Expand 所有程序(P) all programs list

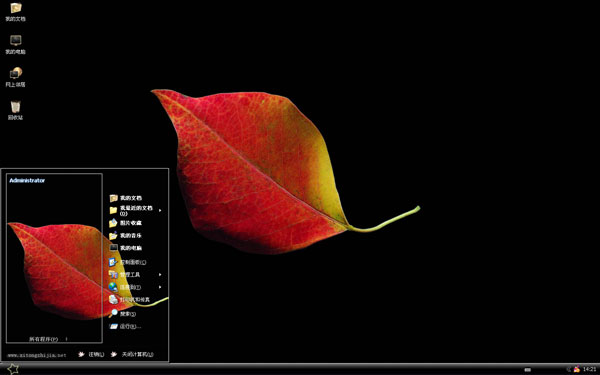[x=48, y=339]
